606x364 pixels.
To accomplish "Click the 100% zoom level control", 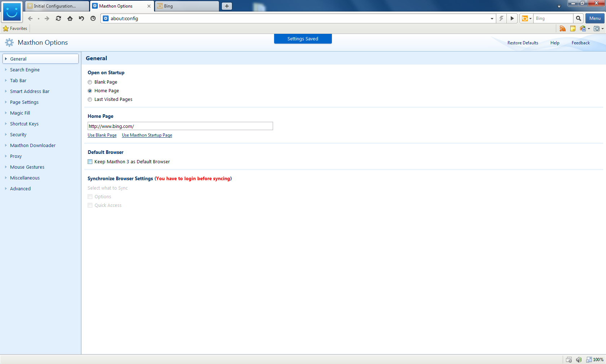I will tap(598, 360).
